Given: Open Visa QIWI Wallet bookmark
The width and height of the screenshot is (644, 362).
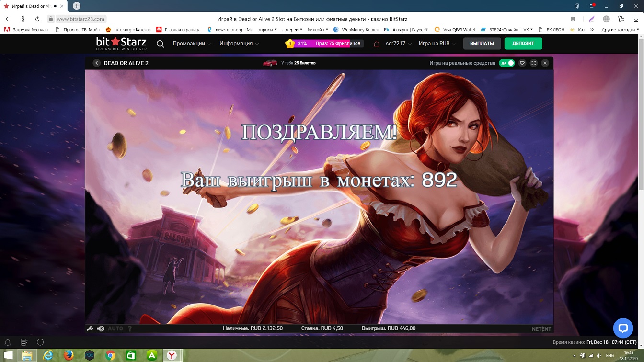Looking at the screenshot, I should (455, 29).
